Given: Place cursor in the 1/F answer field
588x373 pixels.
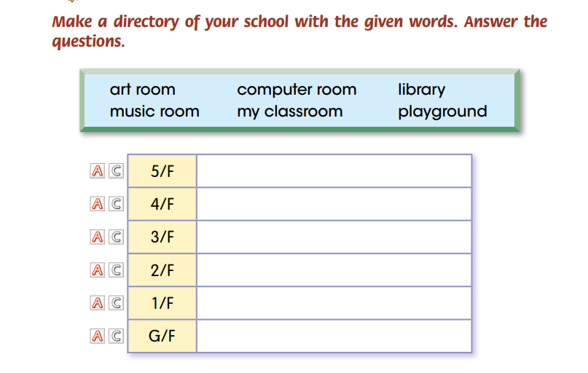Looking at the screenshot, I should point(334,303).
